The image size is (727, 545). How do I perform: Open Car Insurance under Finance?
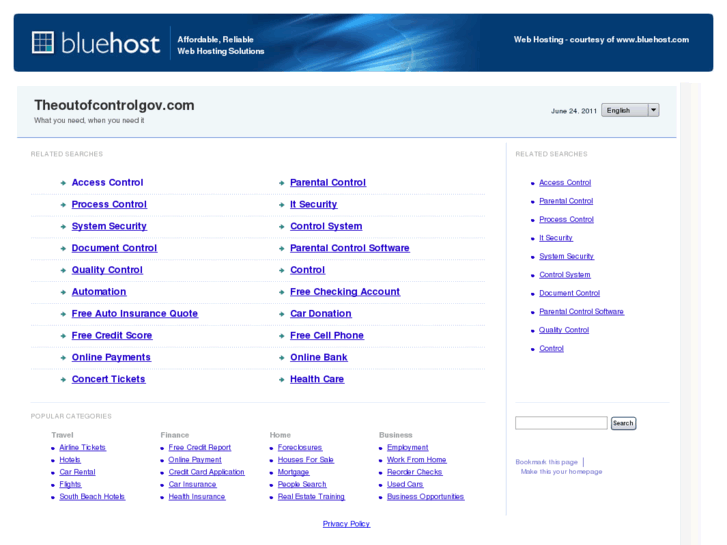click(192, 484)
